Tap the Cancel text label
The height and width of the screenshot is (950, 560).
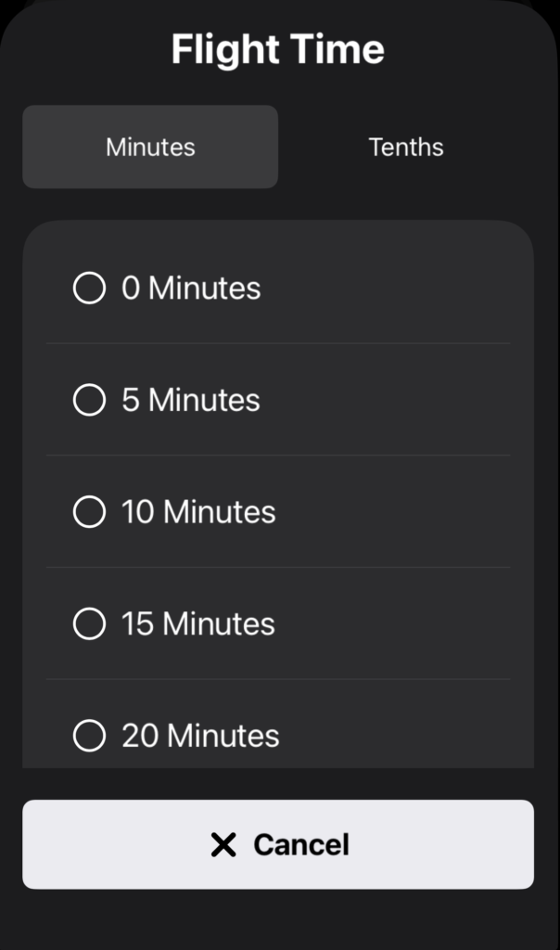[301, 844]
